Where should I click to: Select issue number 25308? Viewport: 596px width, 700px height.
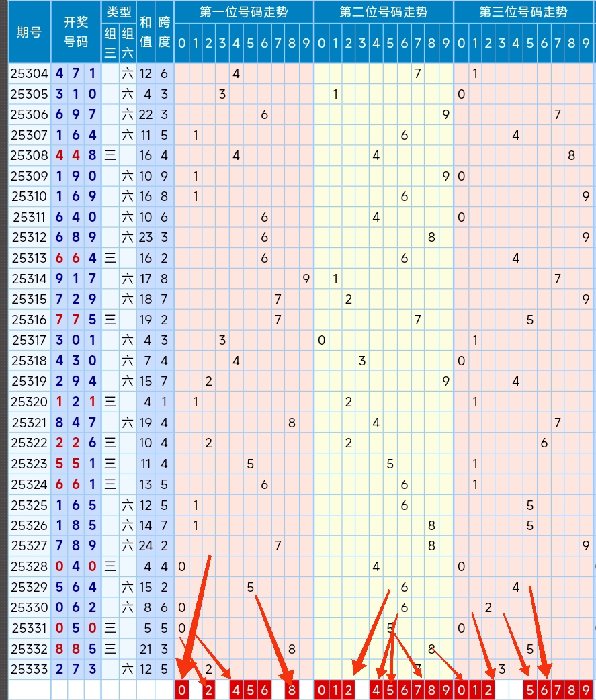pos(30,155)
